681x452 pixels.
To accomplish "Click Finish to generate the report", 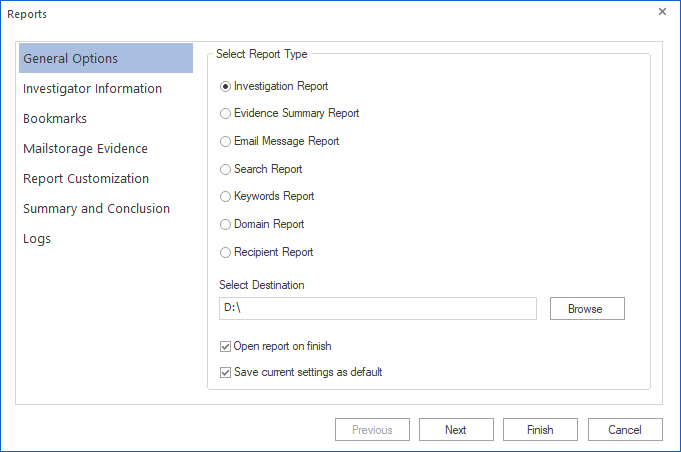I will [x=540, y=430].
